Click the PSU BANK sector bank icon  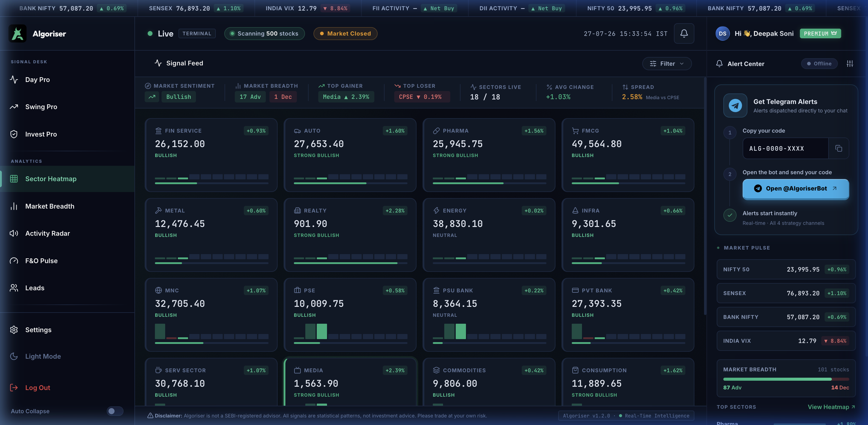click(436, 291)
